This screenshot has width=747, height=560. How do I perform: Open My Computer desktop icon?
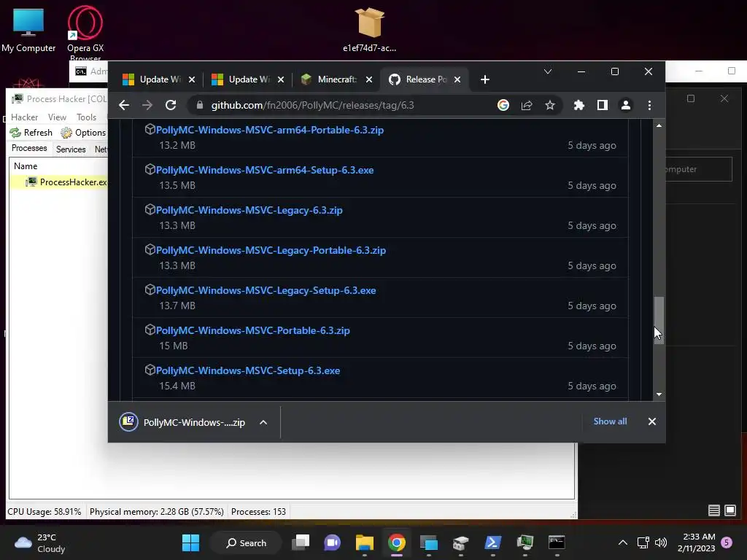(x=28, y=31)
